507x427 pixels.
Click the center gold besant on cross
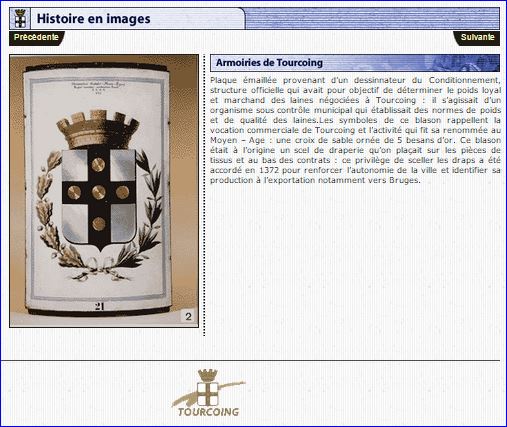[98, 192]
